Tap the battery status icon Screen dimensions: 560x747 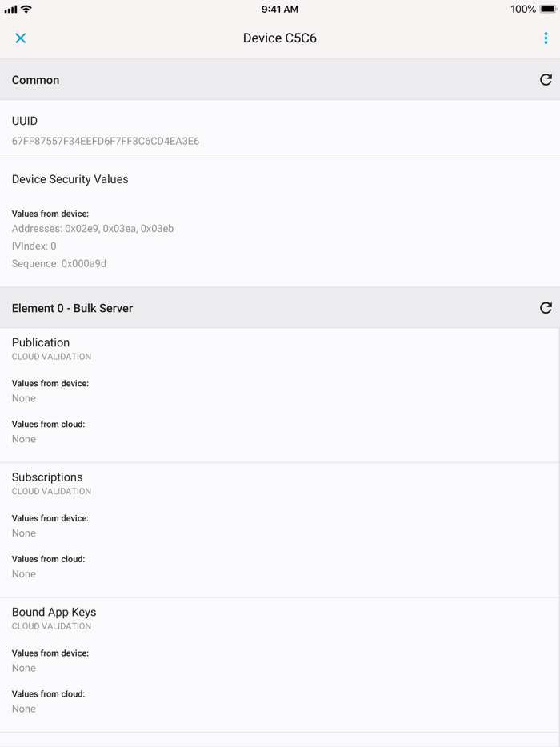tap(548, 10)
